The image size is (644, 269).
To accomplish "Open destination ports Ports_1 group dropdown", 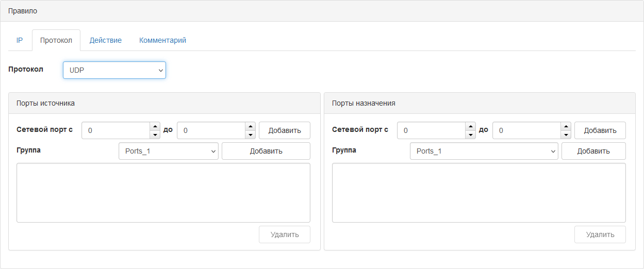I will click(x=484, y=152).
